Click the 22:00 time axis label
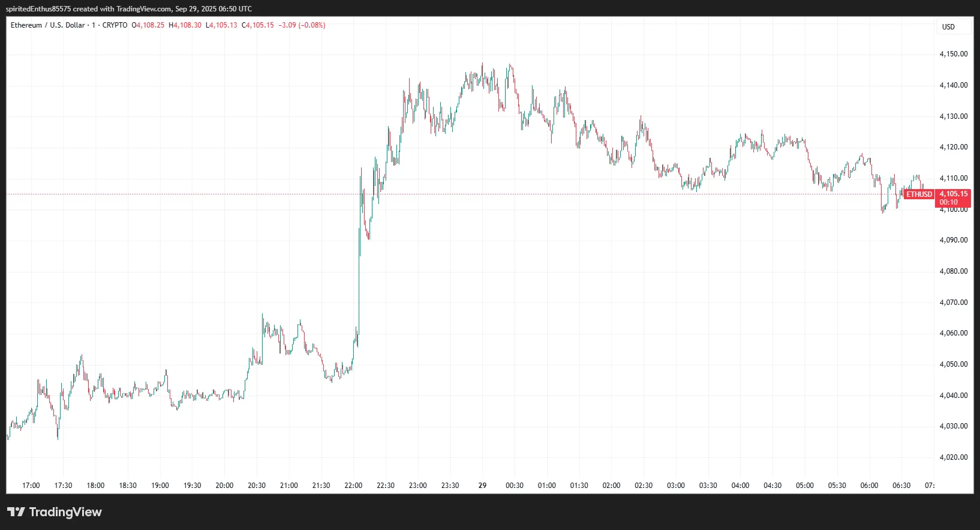The height and width of the screenshot is (530, 980). pyautogui.click(x=353, y=486)
